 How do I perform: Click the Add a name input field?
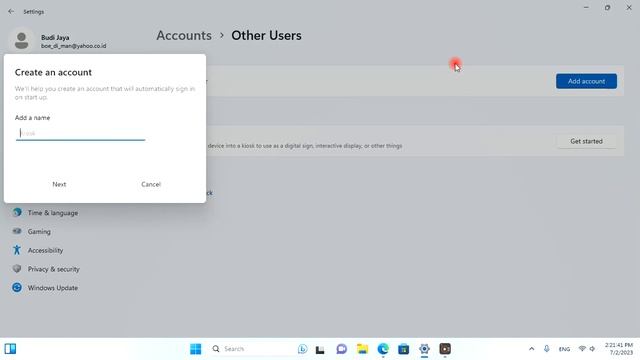tap(80, 133)
